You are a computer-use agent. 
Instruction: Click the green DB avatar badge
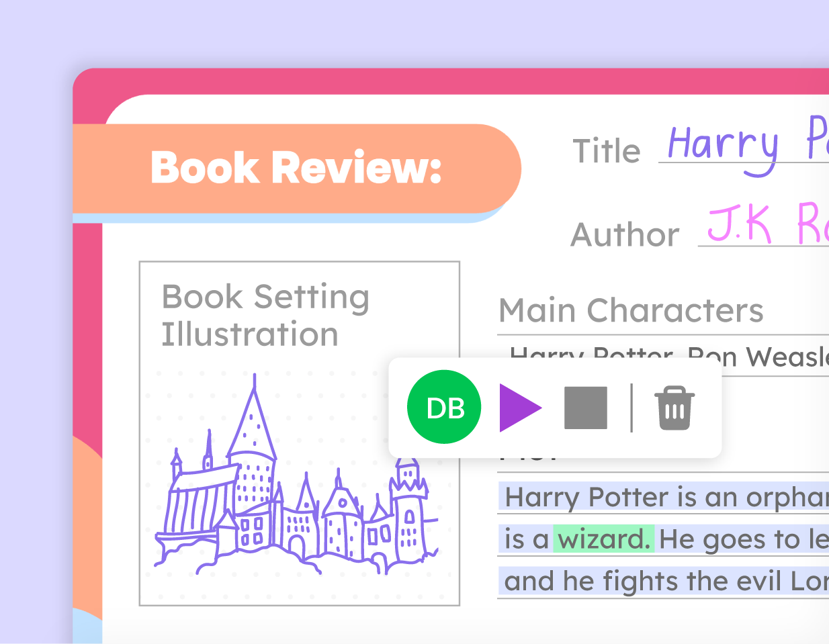coord(444,407)
